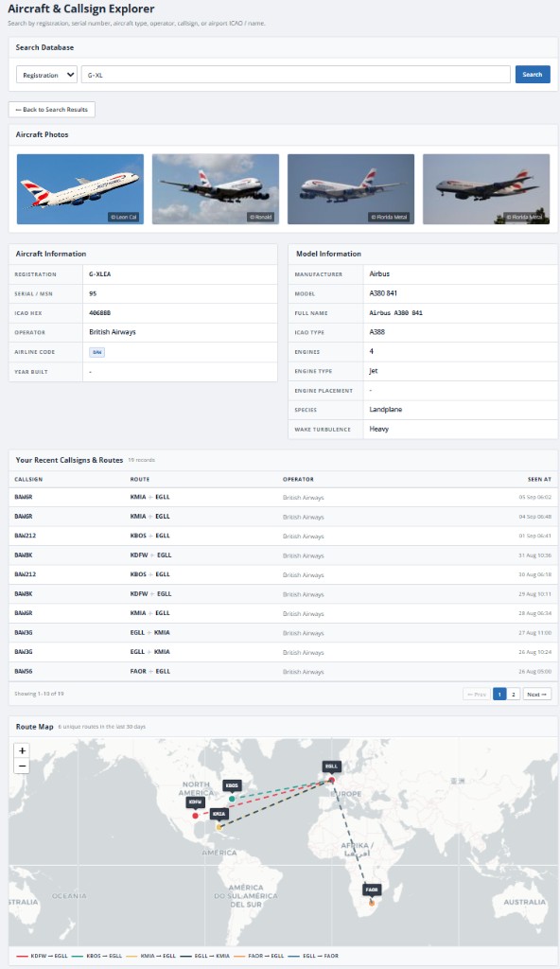Select the BAW212 row seen 01 Sep 06:41

tap(283, 536)
